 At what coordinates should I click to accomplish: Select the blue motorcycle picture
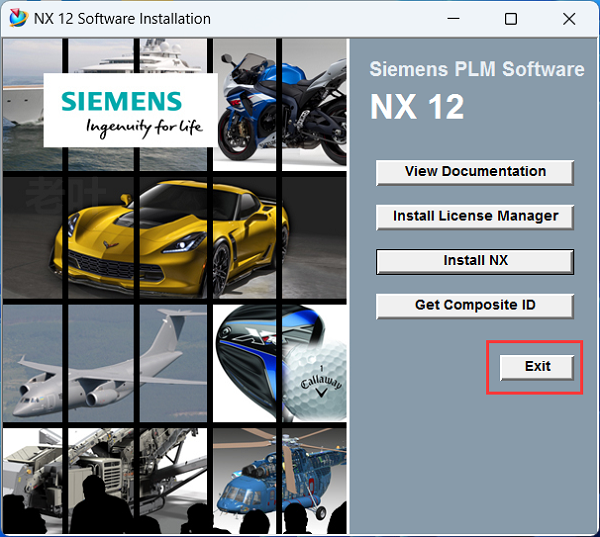[x=280, y=100]
